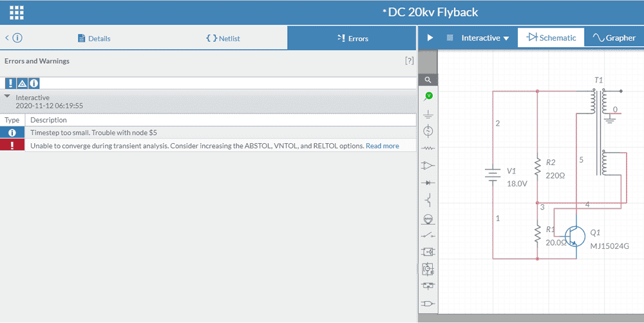Toggle the info messages filter
644x323 pixels.
pyautogui.click(x=34, y=83)
